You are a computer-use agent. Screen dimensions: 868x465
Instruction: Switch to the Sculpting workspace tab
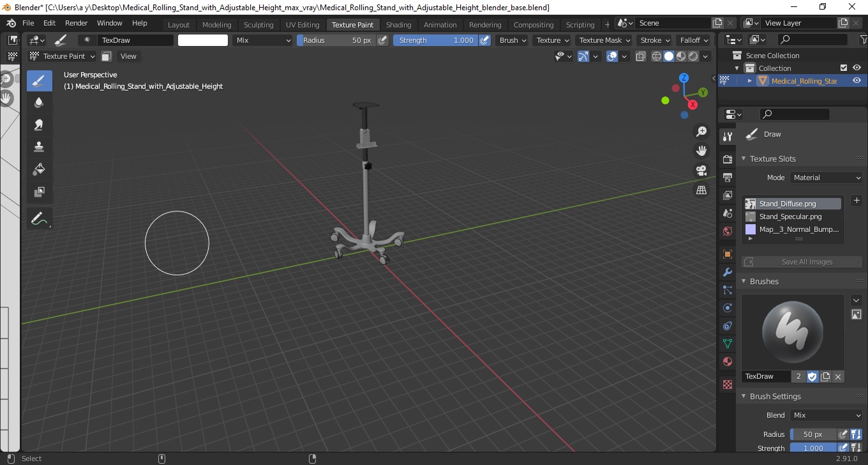pyautogui.click(x=258, y=25)
